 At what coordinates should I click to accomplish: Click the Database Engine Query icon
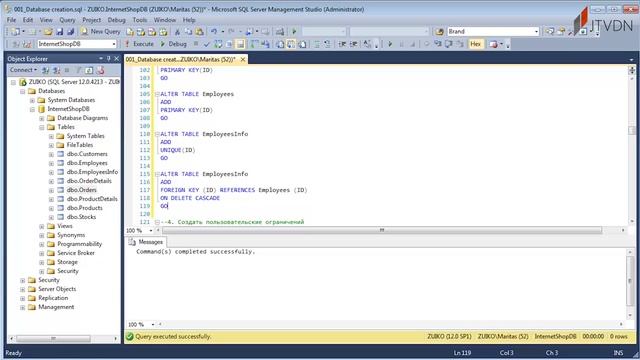pos(130,31)
